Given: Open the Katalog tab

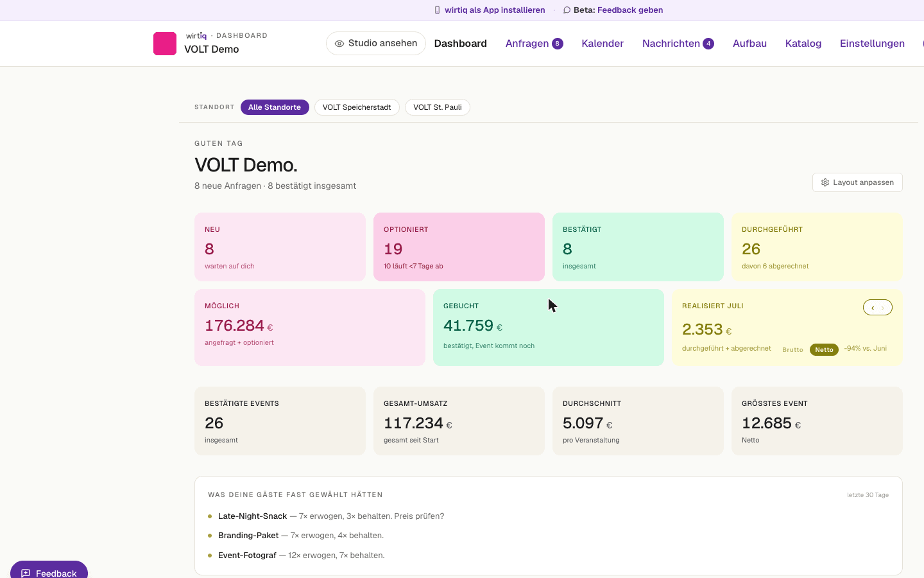Looking at the screenshot, I should (x=803, y=44).
